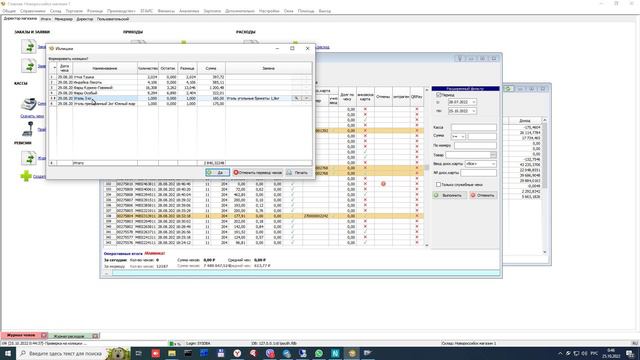Click the rear window vertical scrollbar
The height and width of the screenshot is (360, 640).
(544, 186)
